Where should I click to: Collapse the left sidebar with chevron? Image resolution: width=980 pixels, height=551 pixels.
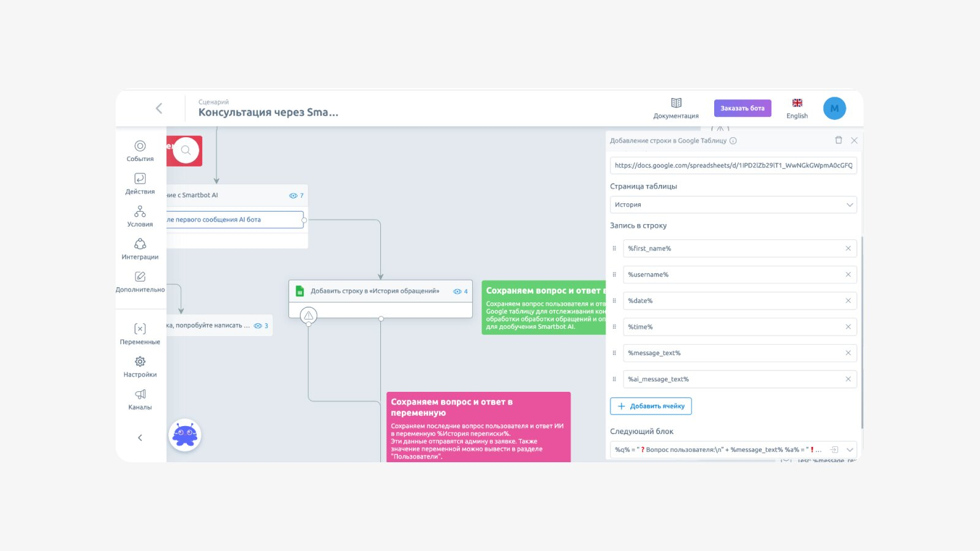[x=140, y=438]
